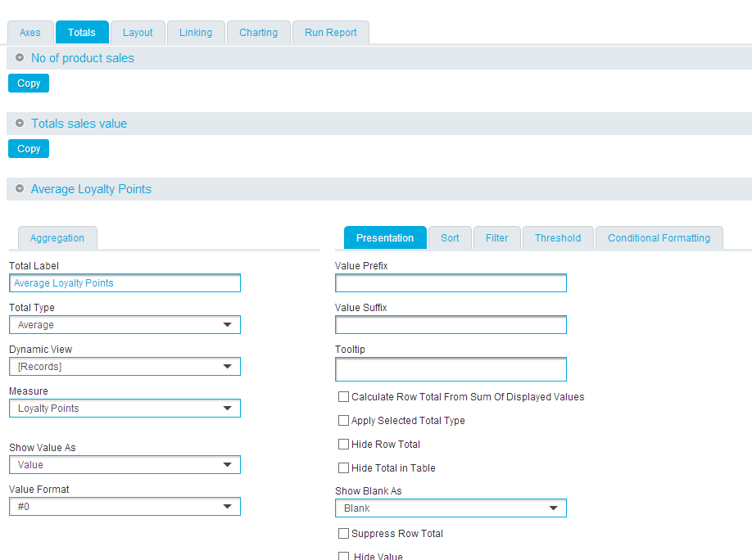The width and height of the screenshot is (752, 560).
Task: Choose a Value Format from dropdown
Action: click(125, 507)
